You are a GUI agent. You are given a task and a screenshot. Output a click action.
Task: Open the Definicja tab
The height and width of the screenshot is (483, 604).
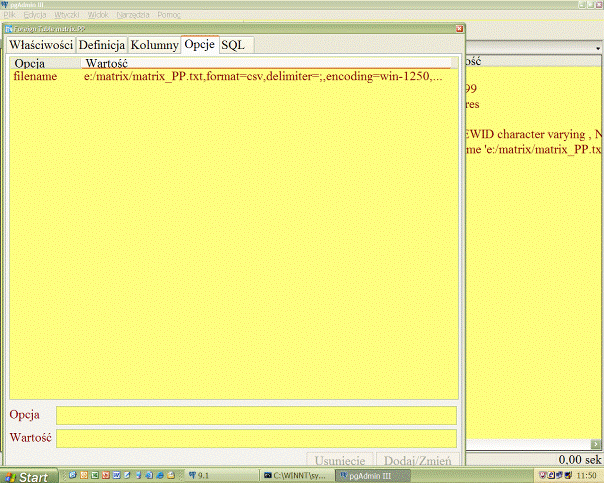pos(101,45)
